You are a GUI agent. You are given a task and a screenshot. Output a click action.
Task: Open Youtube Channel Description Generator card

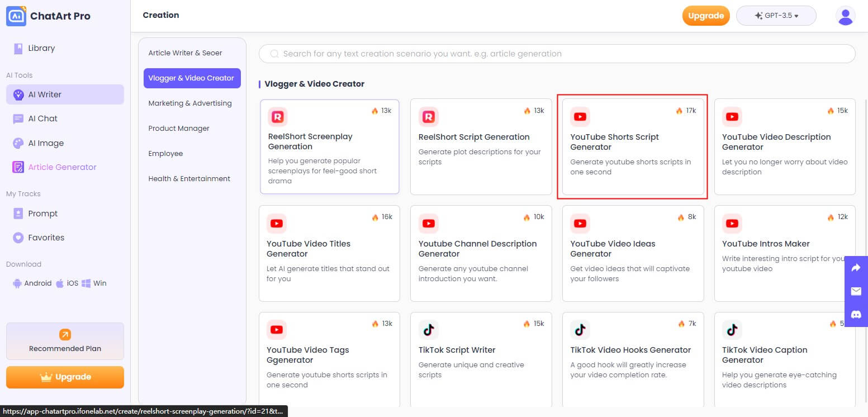point(481,254)
